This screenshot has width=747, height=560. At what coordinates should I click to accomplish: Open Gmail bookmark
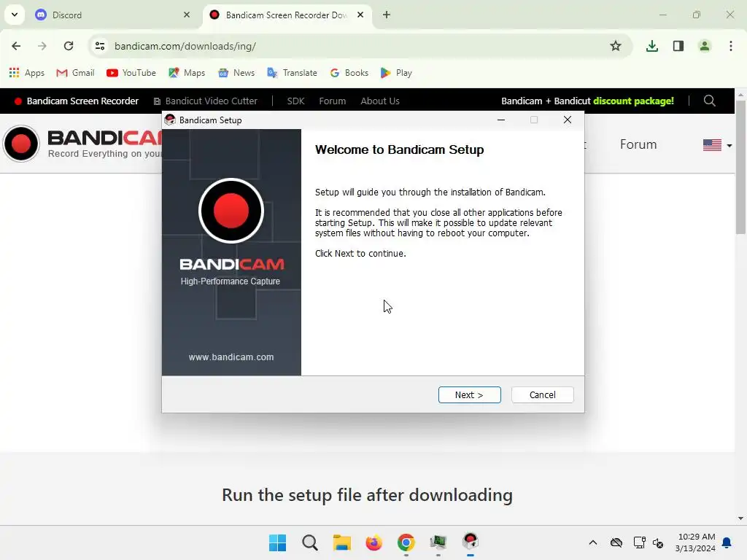(x=75, y=73)
